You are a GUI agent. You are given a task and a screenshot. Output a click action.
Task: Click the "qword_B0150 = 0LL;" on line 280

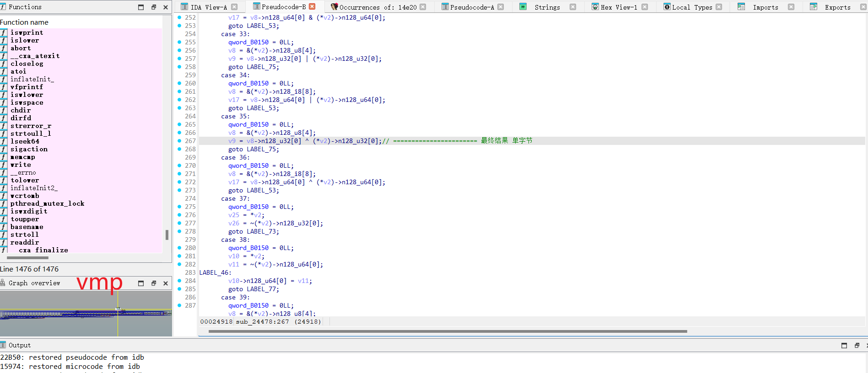[x=261, y=248]
